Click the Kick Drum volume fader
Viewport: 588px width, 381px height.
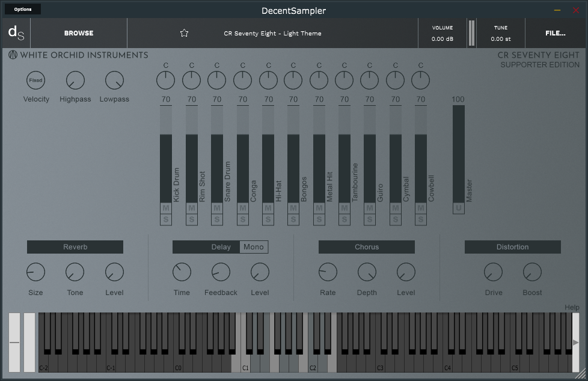[166, 154]
